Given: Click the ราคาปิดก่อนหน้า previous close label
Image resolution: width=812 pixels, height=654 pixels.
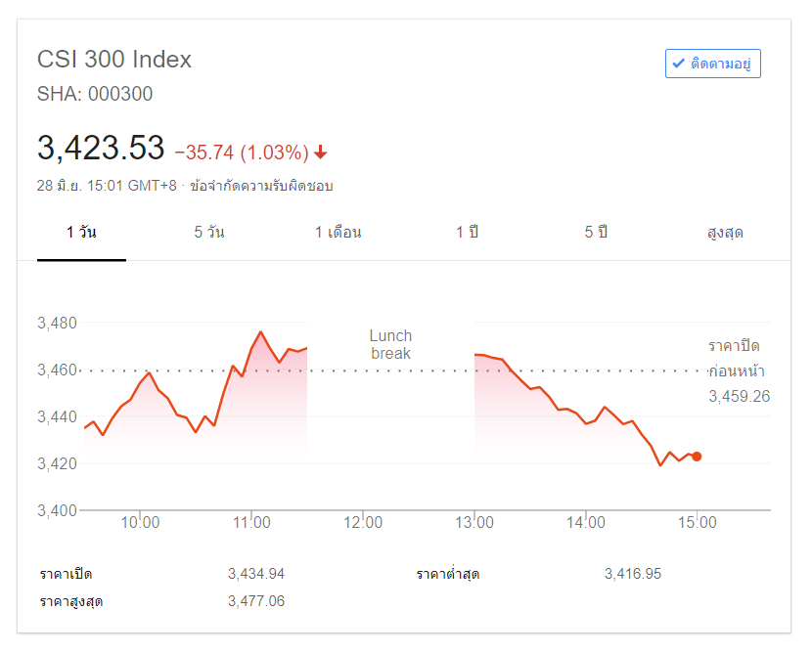Looking at the screenshot, I should [x=736, y=359].
